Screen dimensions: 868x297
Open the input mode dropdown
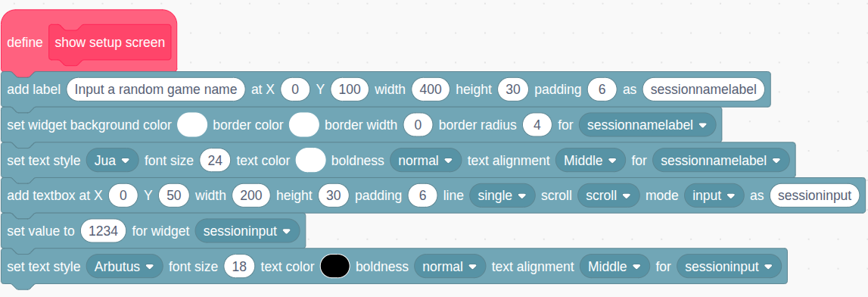coord(714,195)
